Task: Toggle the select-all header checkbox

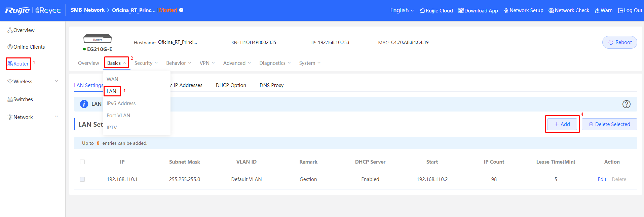Action: coord(82,162)
